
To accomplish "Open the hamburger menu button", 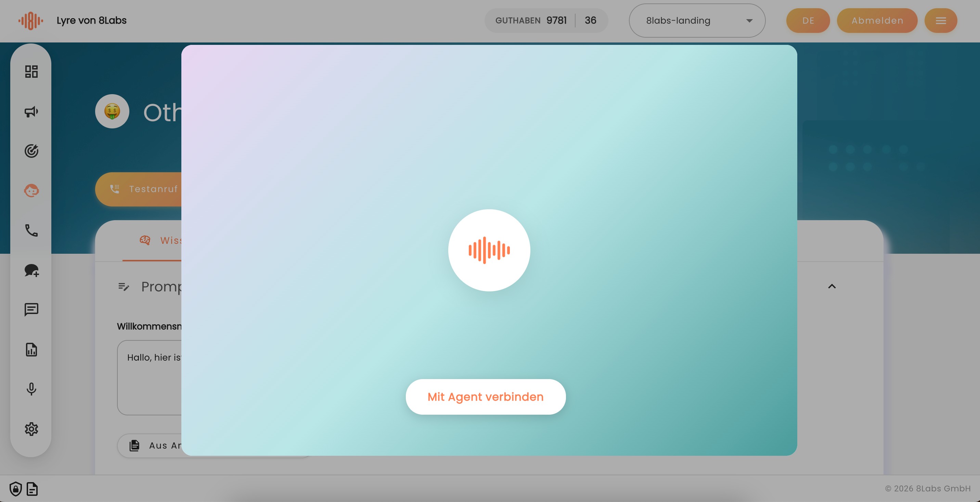I will click(x=941, y=21).
